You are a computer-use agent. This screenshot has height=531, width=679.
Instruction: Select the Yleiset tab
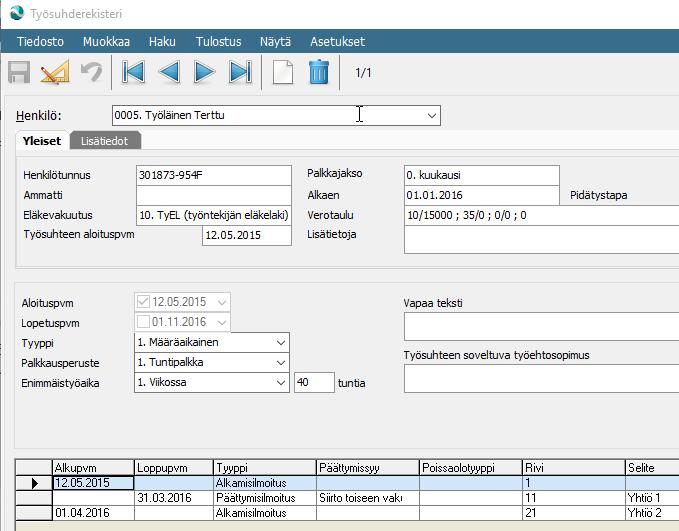[x=42, y=141]
